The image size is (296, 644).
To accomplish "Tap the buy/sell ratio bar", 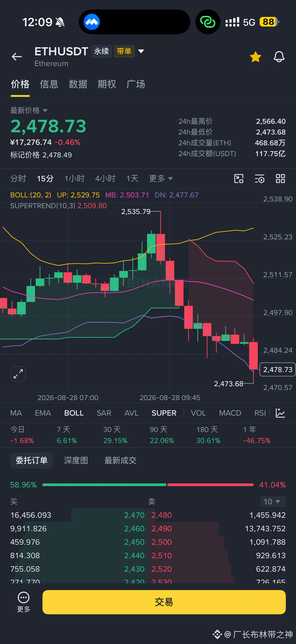I will point(148,485).
